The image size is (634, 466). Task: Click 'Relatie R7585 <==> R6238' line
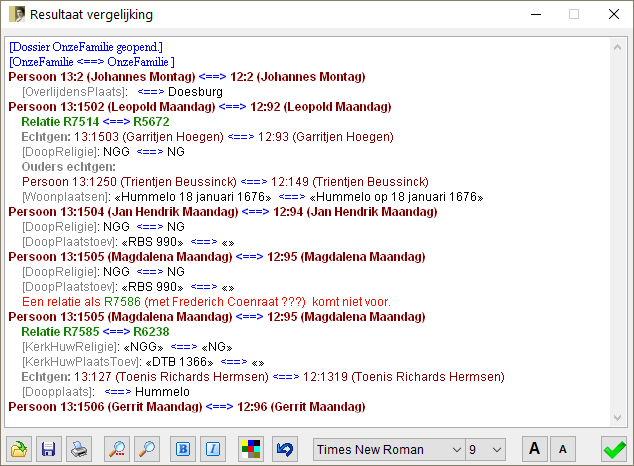(x=95, y=331)
